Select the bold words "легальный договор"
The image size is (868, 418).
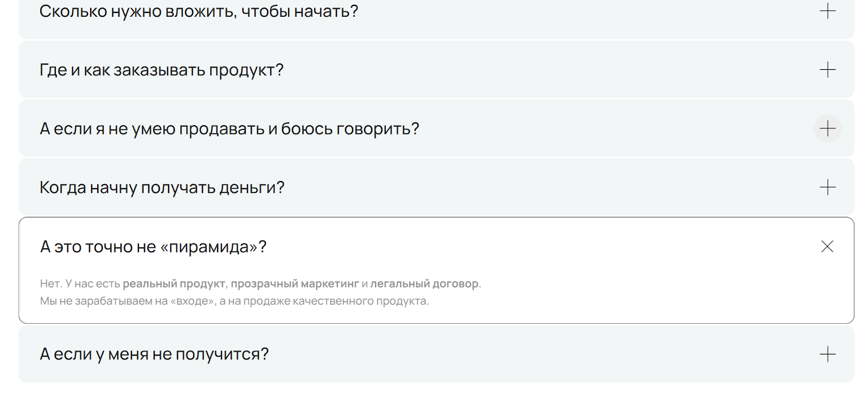424,284
